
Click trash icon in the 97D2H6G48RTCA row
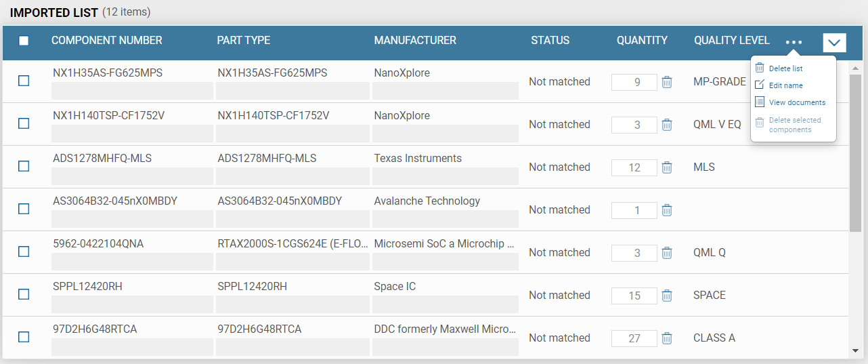point(667,338)
